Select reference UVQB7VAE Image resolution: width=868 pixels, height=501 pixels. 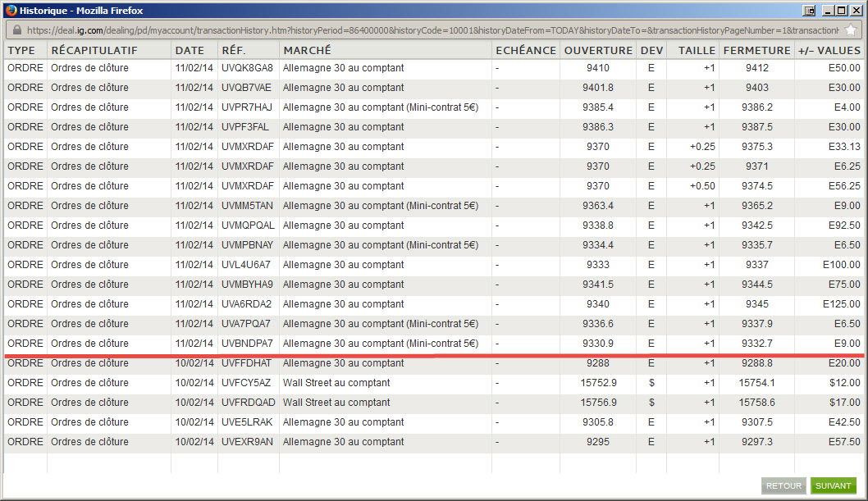(x=246, y=88)
